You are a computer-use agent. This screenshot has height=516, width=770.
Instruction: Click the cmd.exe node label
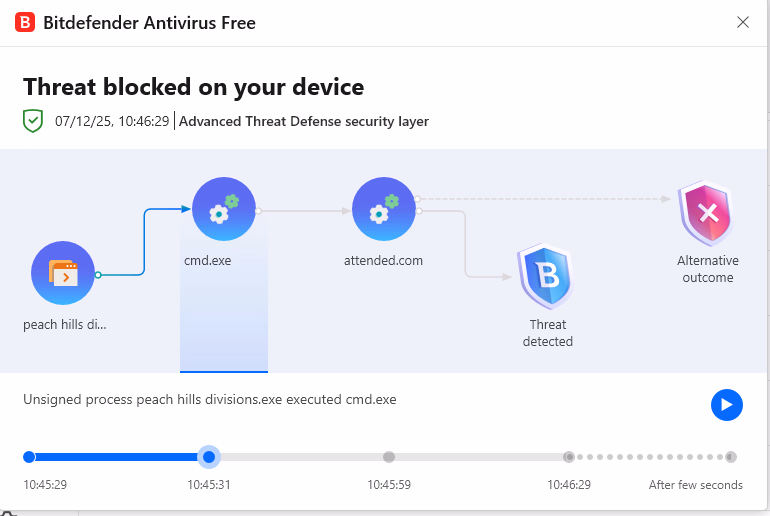tap(207, 261)
